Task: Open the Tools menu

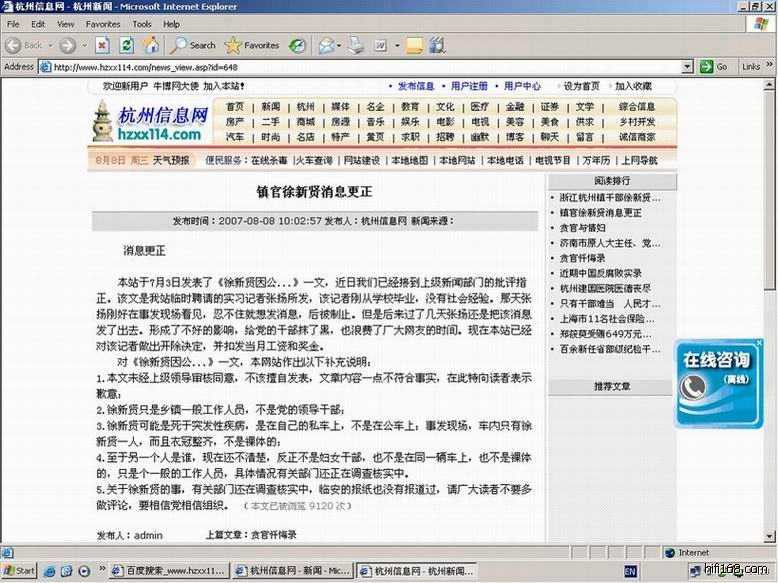Action: pyautogui.click(x=142, y=24)
